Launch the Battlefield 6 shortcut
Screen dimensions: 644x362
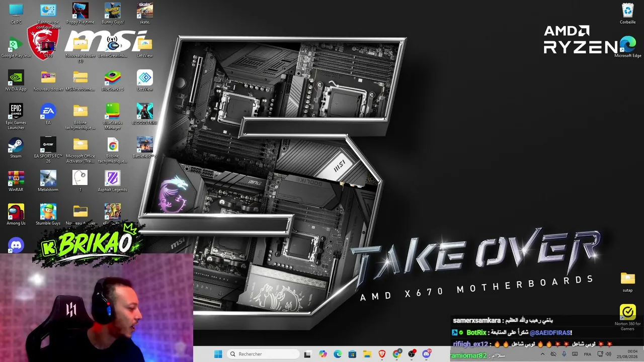[x=145, y=148]
